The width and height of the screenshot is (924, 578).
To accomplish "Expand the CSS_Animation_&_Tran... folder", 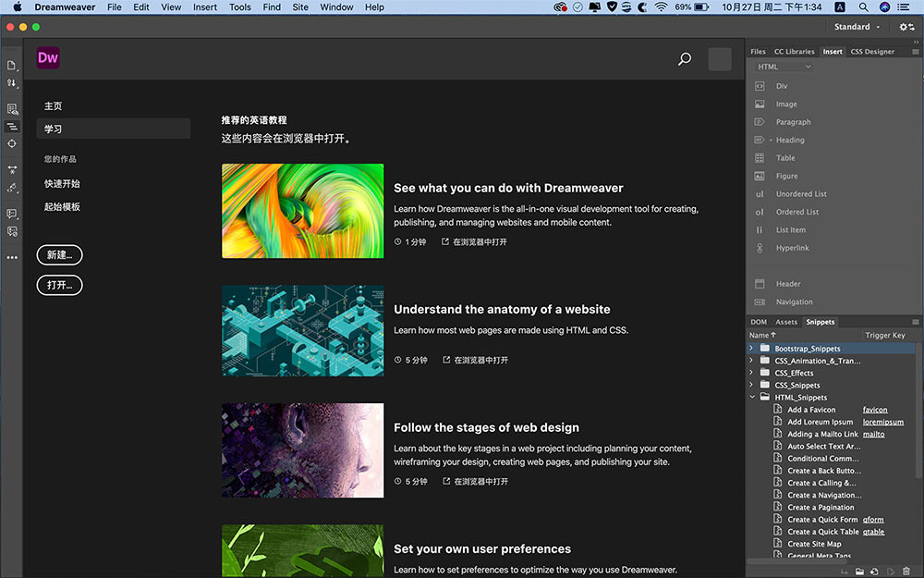I will [751, 361].
